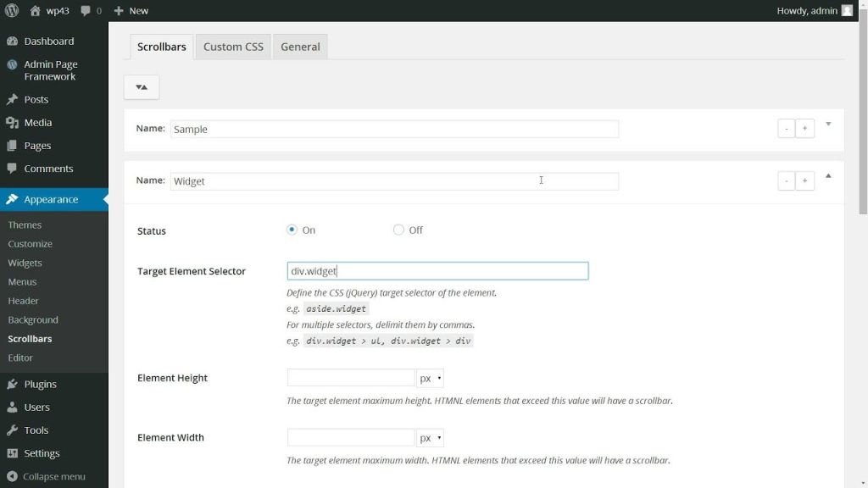
Task: Click inside the Target Element Selector field
Action: tap(437, 270)
